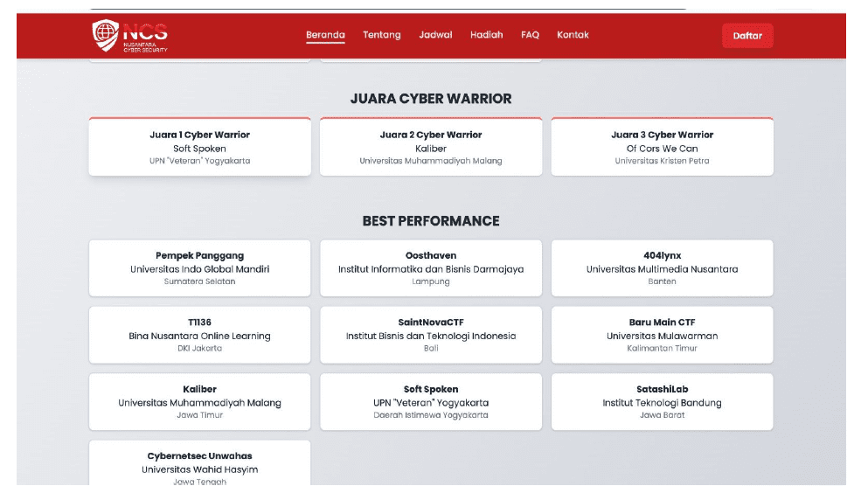Go to the Tentang section
Image resolution: width=868 pixels, height=493 pixels.
[382, 35]
